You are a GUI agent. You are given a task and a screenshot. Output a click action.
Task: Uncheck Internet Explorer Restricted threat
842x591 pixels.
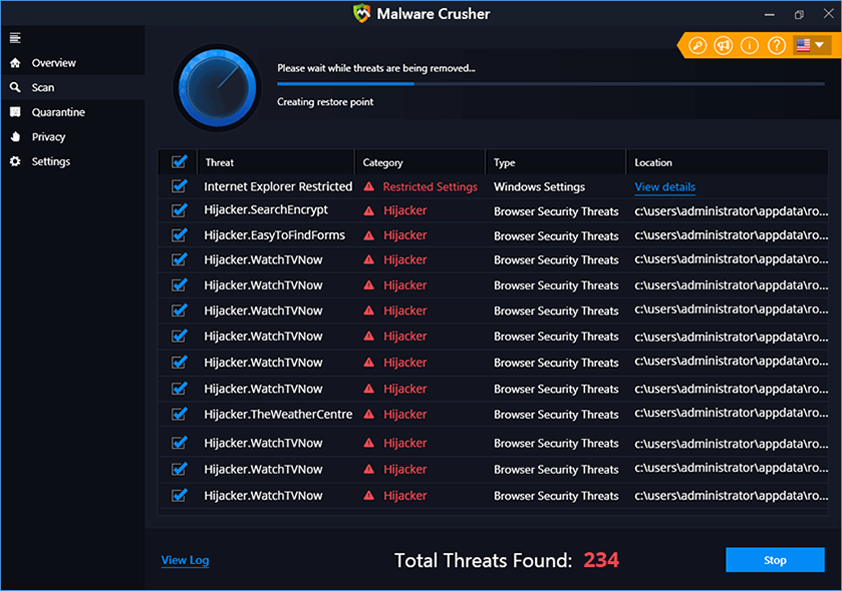(x=179, y=186)
